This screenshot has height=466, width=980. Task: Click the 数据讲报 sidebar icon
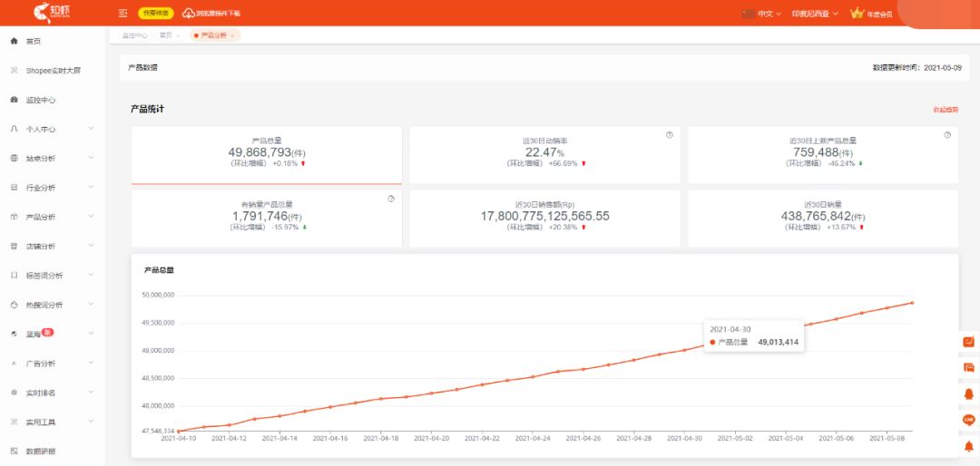(14, 451)
